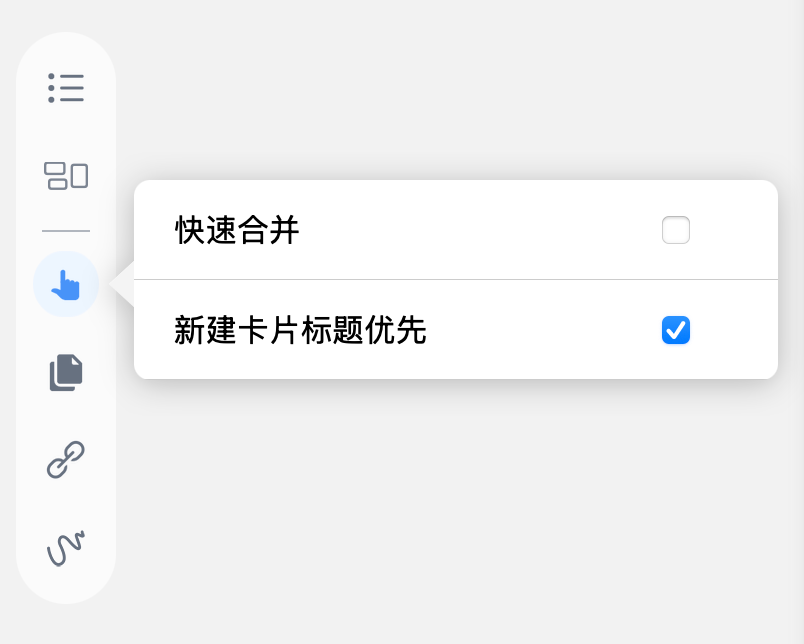Click the divider line in the sidebar toolbar
Screen dimensions: 804x644
(66, 231)
